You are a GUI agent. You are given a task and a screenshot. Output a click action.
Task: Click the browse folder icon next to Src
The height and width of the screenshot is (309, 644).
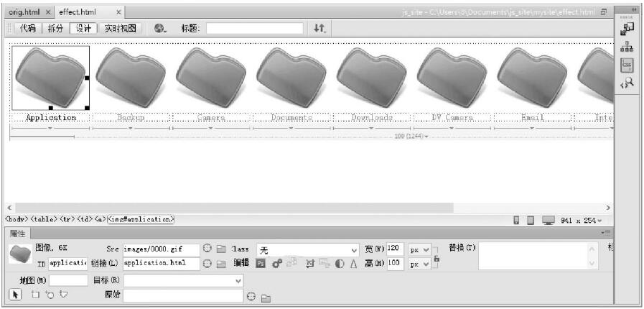click(x=221, y=249)
